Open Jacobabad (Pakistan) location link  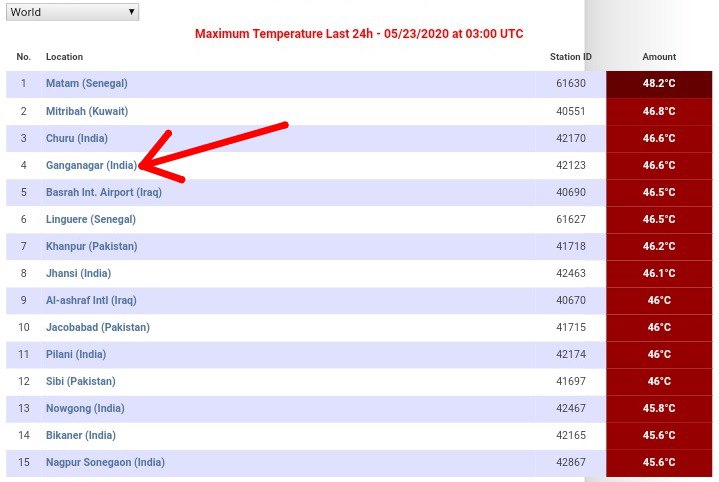coord(98,328)
